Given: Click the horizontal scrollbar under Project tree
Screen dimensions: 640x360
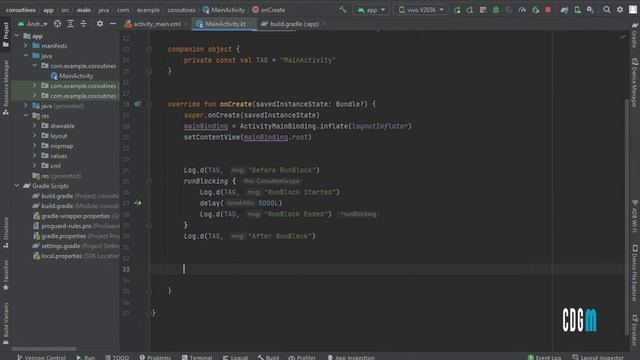Looking at the screenshot, I should coord(44,349).
